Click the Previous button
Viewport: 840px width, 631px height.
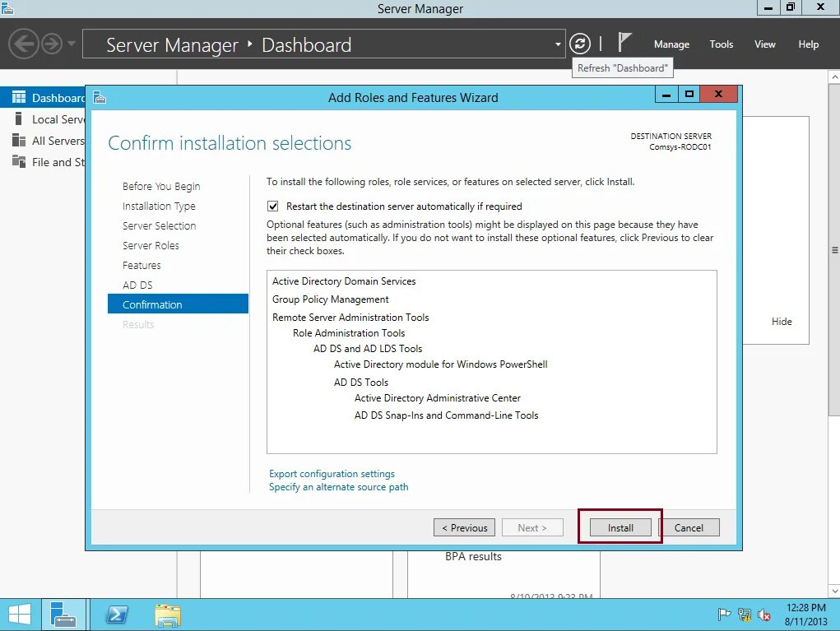465,527
